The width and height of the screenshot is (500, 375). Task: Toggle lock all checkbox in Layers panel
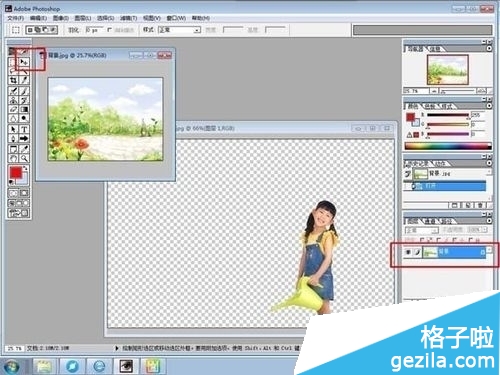coord(471,240)
